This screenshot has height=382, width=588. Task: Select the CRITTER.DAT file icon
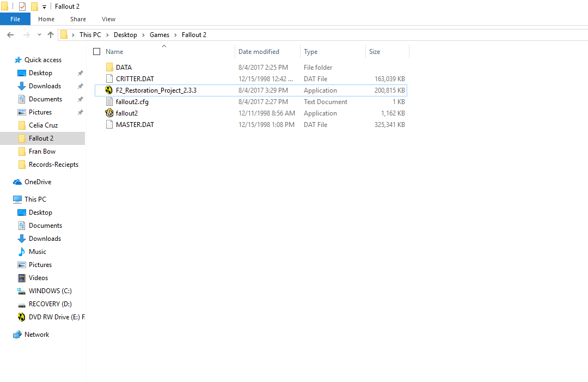click(x=109, y=79)
